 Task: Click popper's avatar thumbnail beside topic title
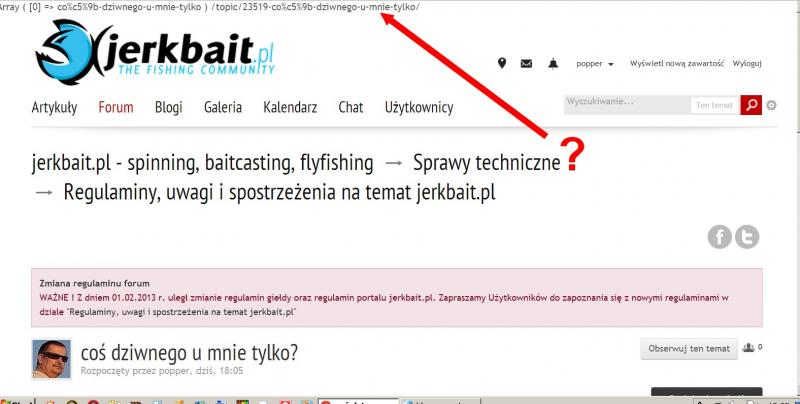click(52, 359)
